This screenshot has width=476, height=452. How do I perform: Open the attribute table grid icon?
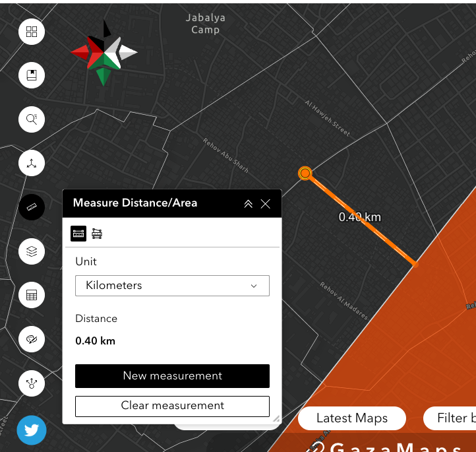(x=32, y=296)
